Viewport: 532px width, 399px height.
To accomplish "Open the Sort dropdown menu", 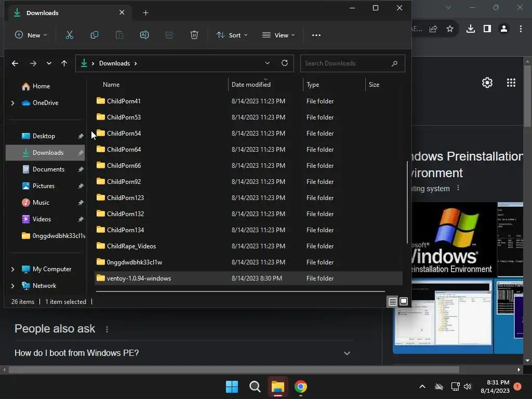I will pos(232,35).
